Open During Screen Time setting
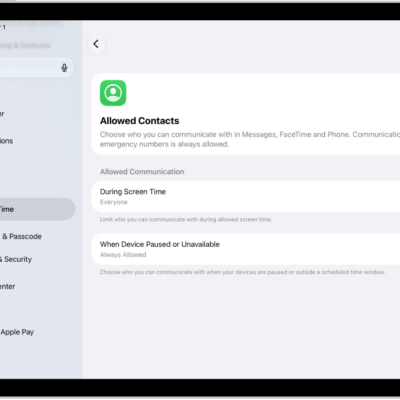Image resolution: width=400 pixels, height=400 pixels. [246, 197]
